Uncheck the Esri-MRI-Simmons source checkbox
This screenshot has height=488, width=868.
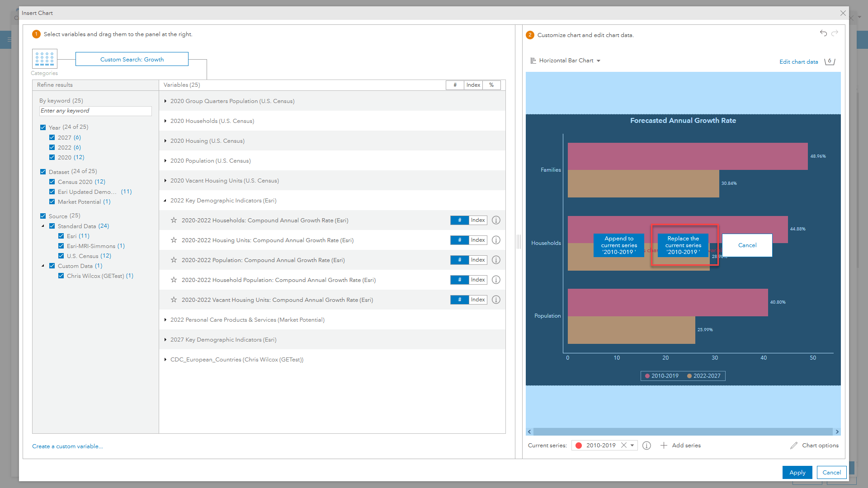pos(61,246)
